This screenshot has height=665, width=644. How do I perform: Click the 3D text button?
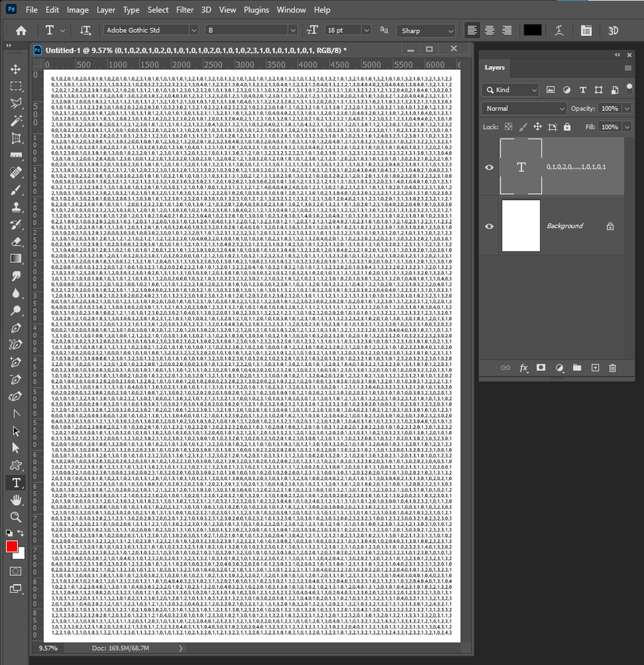tap(613, 31)
